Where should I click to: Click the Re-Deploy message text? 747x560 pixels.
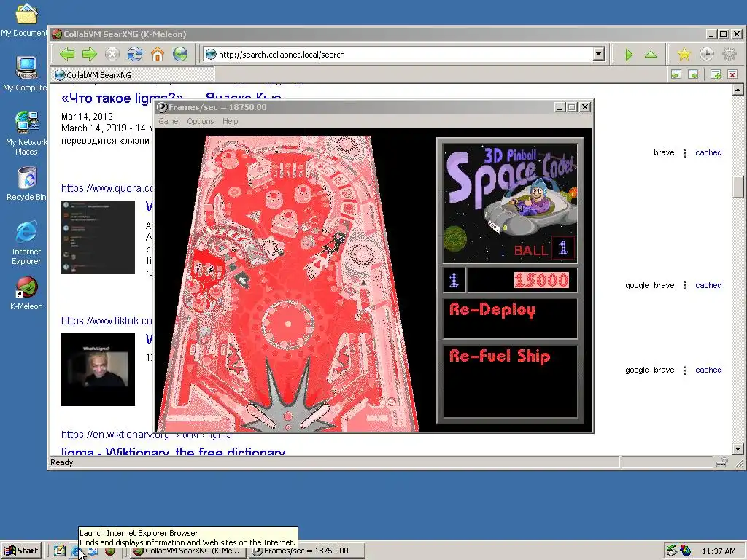(492, 310)
